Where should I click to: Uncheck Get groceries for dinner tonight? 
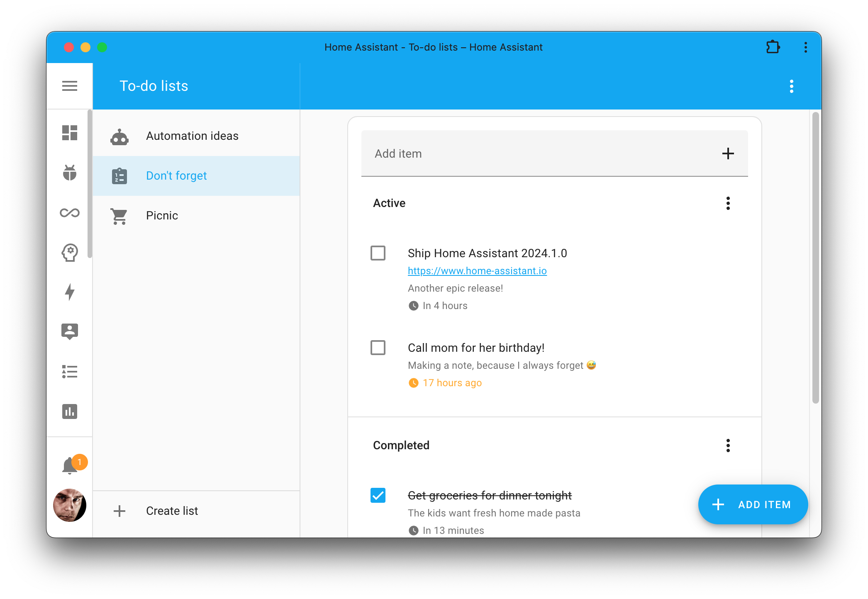(x=378, y=495)
